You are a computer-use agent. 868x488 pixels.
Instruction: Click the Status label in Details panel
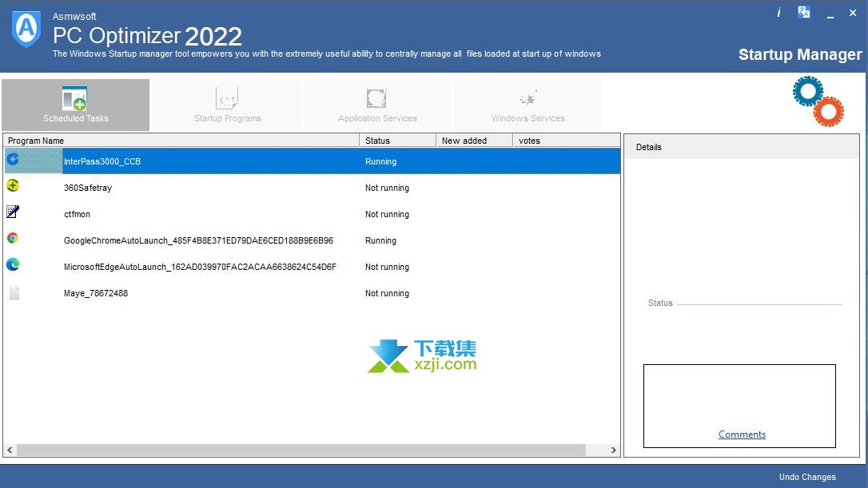point(660,303)
